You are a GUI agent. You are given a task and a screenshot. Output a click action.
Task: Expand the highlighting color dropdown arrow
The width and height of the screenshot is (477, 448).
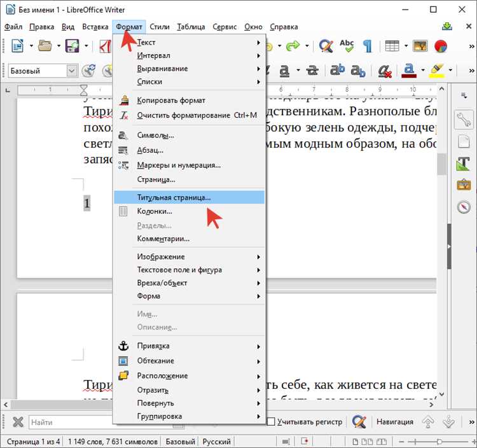(x=450, y=71)
